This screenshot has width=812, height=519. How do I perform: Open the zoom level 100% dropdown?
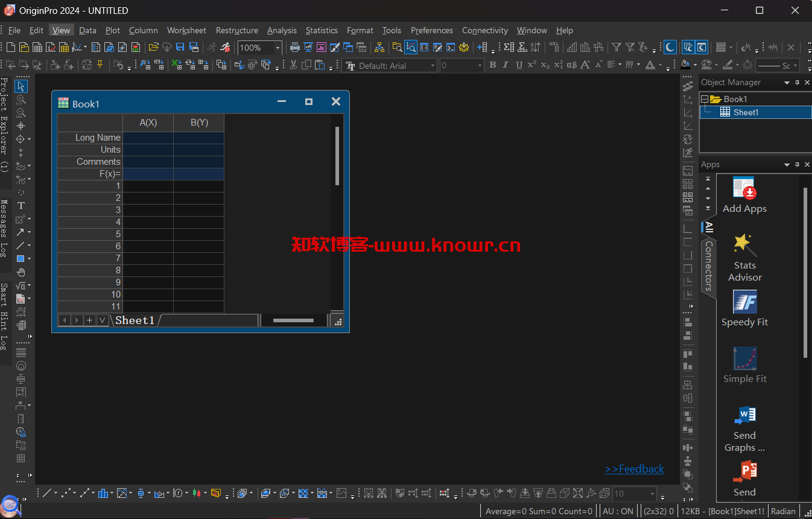click(x=278, y=48)
